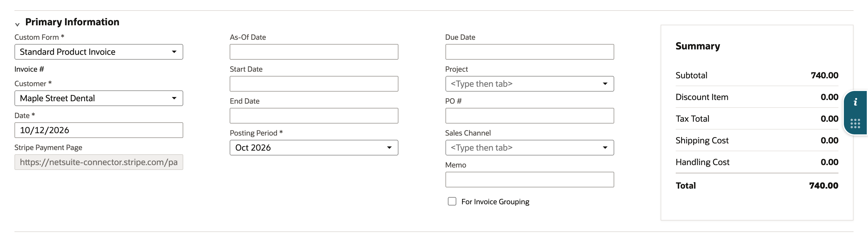
Task: Click the Discount Item value 0.00
Action: point(829,97)
